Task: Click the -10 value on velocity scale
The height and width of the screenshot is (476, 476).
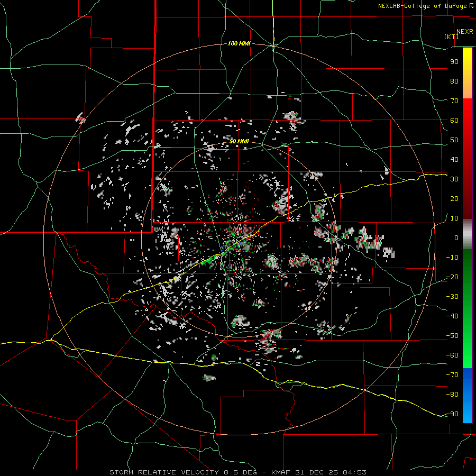Action: pyautogui.click(x=452, y=258)
